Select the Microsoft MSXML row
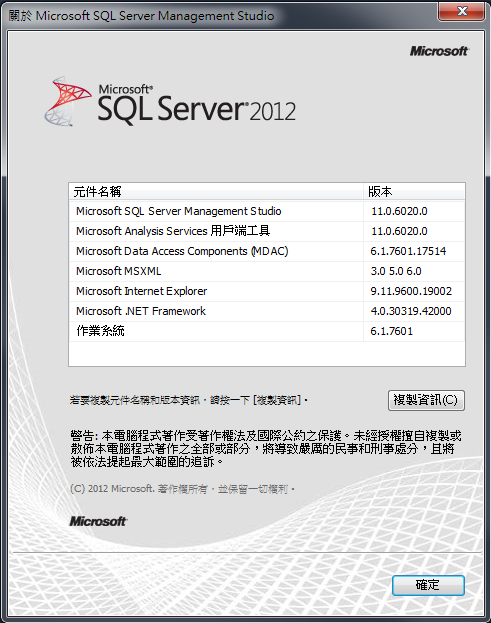 click(267, 271)
